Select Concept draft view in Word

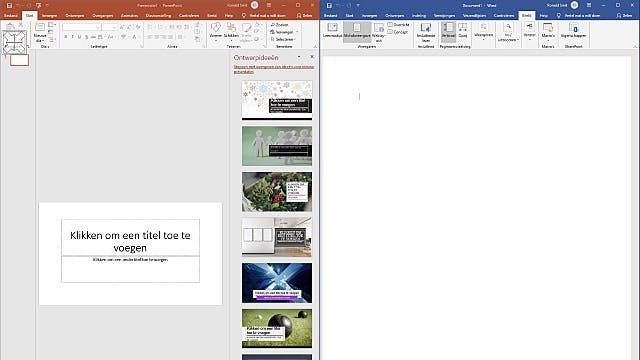click(x=398, y=32)
